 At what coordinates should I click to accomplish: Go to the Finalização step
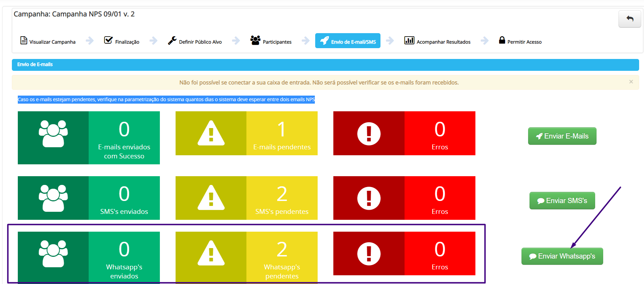(122, 41)
